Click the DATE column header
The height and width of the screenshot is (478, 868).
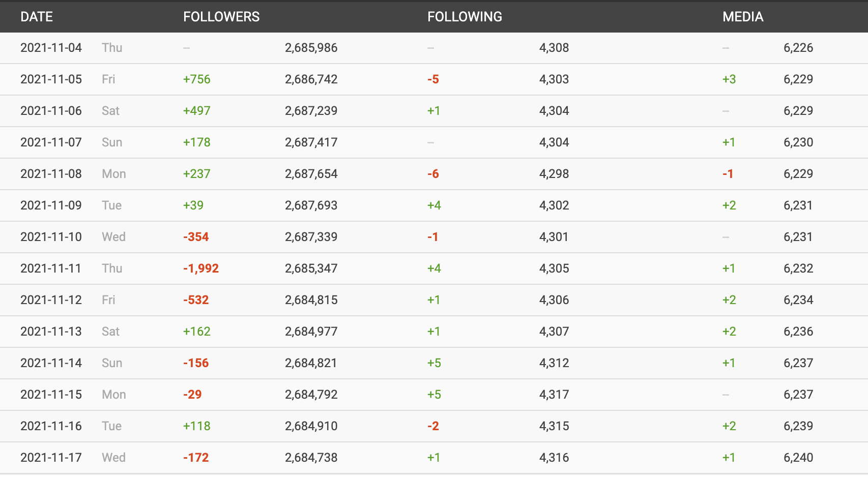coord(37,17)
